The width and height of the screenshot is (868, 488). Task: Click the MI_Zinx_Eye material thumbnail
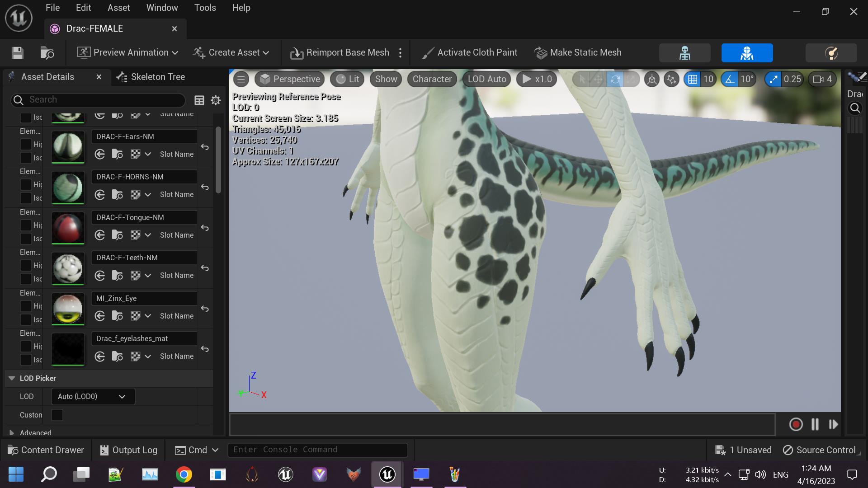[68, 310]
